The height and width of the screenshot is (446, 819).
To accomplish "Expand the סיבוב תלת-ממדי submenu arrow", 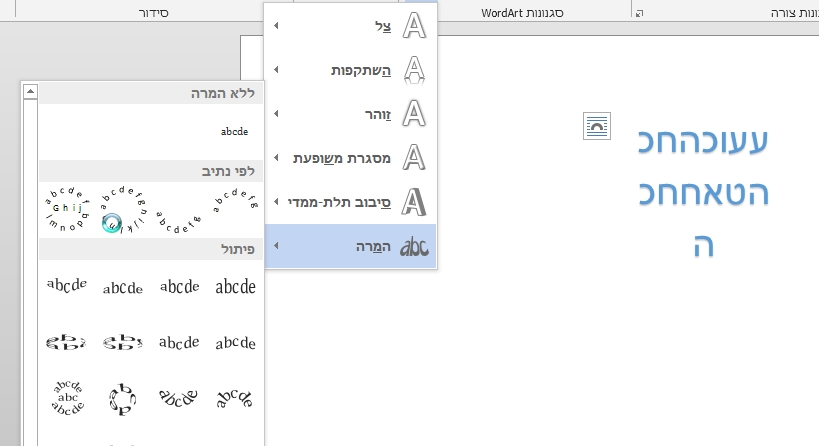I will click(x=276, y=202).
